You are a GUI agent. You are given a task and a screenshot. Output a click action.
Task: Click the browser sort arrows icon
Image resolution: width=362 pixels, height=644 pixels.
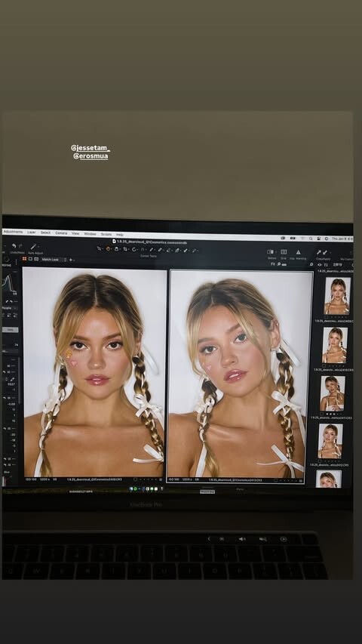coord(327,264)
